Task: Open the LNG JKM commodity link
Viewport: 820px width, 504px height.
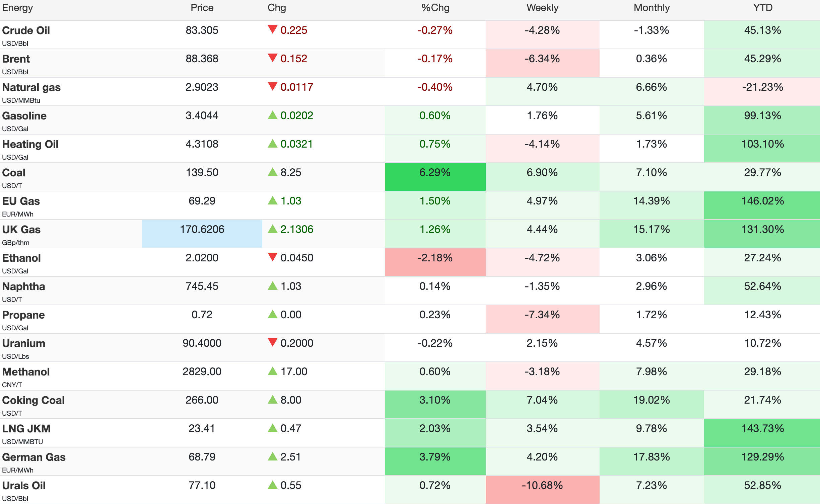Action: point(26,429)
